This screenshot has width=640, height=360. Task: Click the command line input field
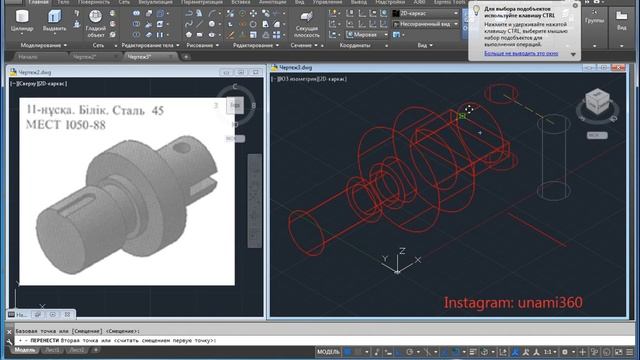coord(324,340)
